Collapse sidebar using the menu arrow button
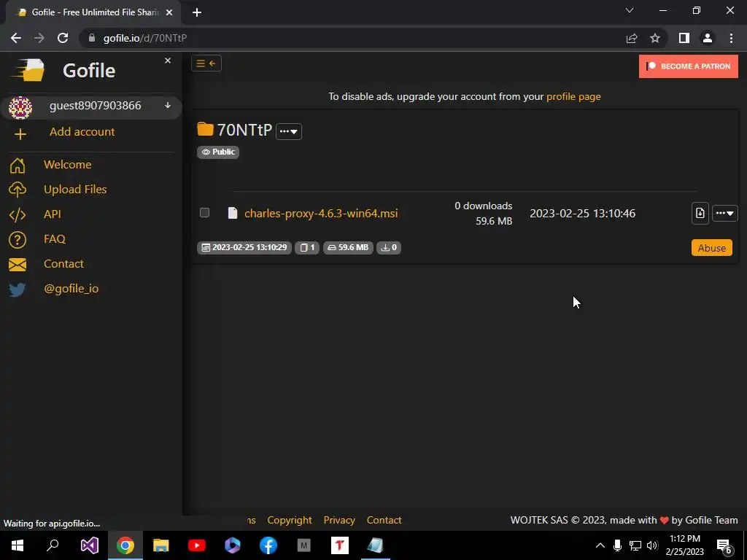Screen dimensions: 747x560 coord(206,63)
